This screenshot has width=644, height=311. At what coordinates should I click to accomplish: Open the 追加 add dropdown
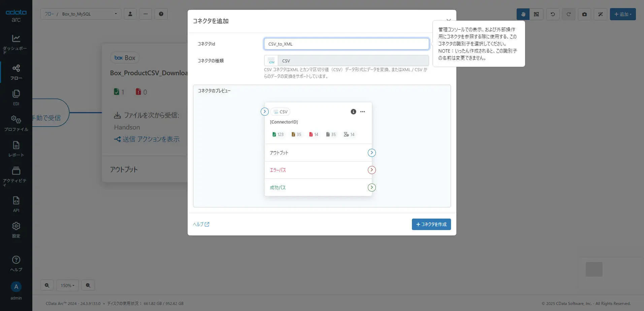point(623,14)
